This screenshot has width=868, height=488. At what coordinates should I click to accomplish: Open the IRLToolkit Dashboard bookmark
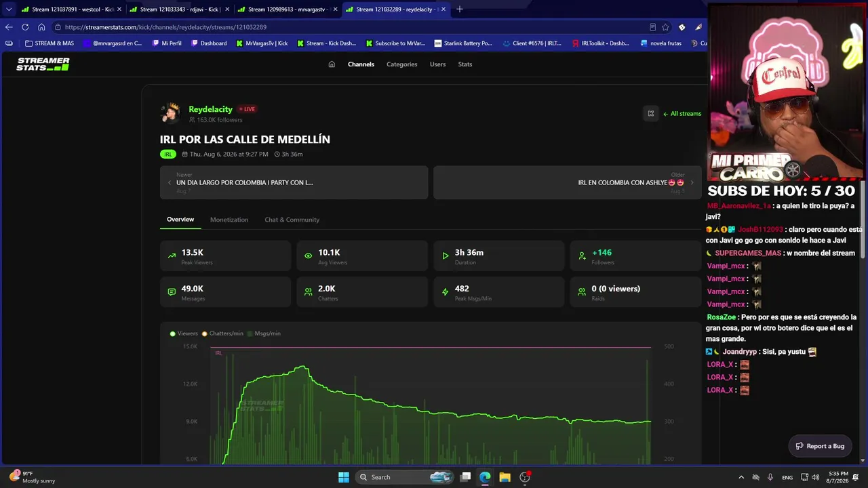pyautogui.click(x=601, y=43)
